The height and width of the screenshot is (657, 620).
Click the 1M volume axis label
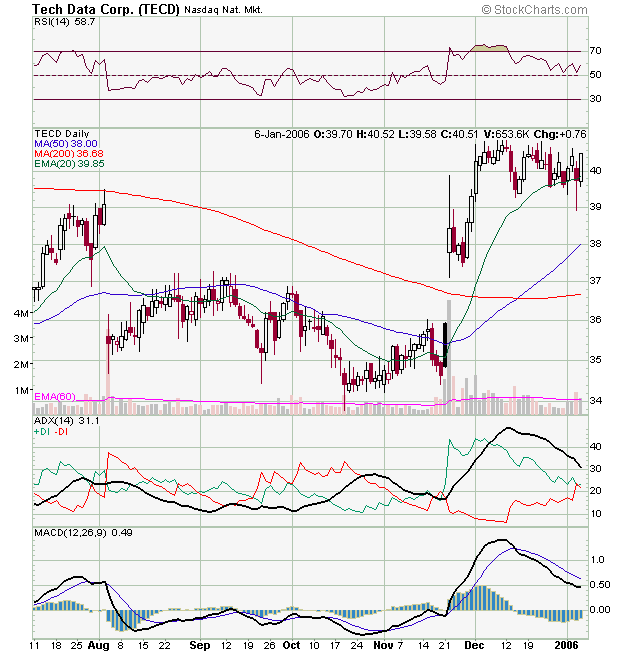point(21,391)
